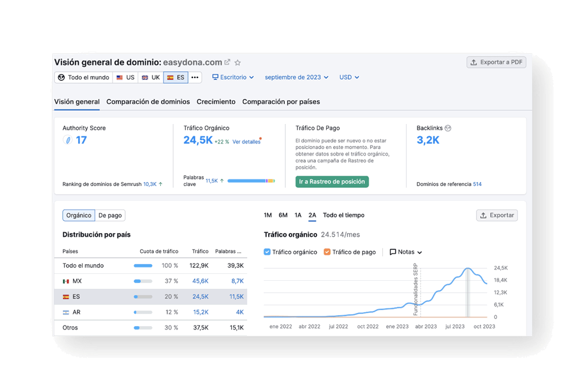Viewport: 588px width, 391px height.
Task: Click the Mexico flag in MX row
Action: (x=66, y=281)
